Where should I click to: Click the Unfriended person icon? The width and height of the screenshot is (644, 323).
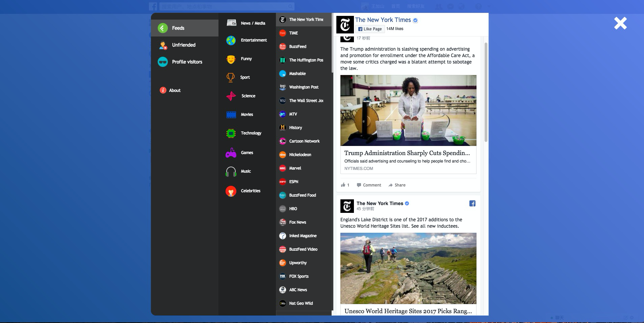(x=163, y=45)
